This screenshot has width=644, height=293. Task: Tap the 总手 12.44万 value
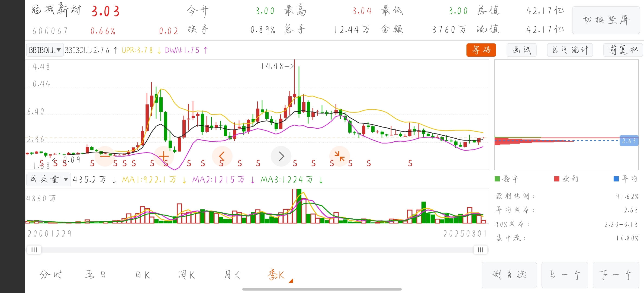352,30
